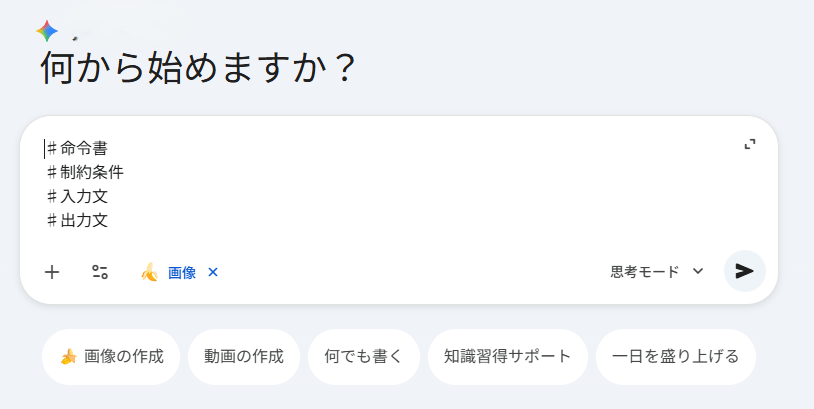Image resolution: width=814 pixels, height=409 pixels.
Task: Click the chevron arrow next to 思考モード
Action: click(x=698, y=271)
